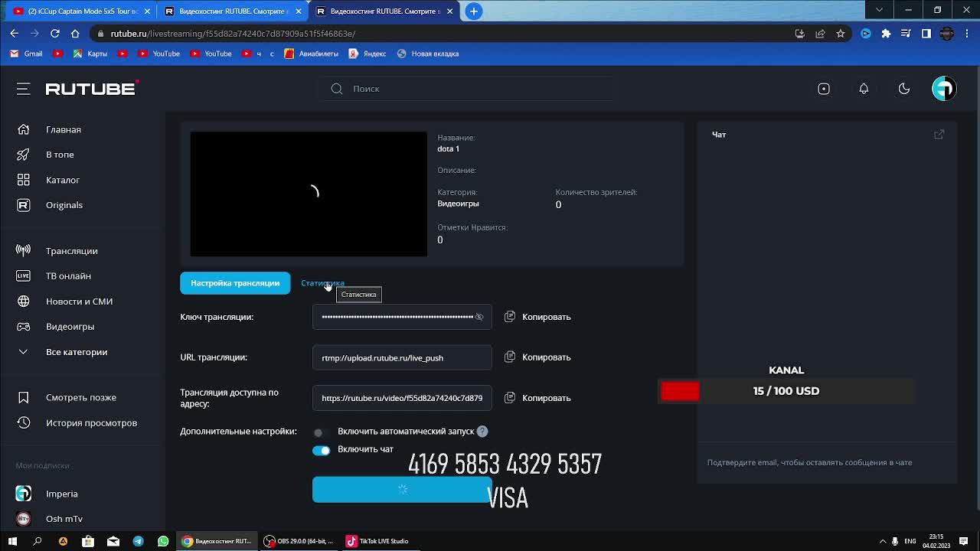Screen dimensions: 980x551
Task: Install the page as an app icon
Action: click(x=799, y=34)
